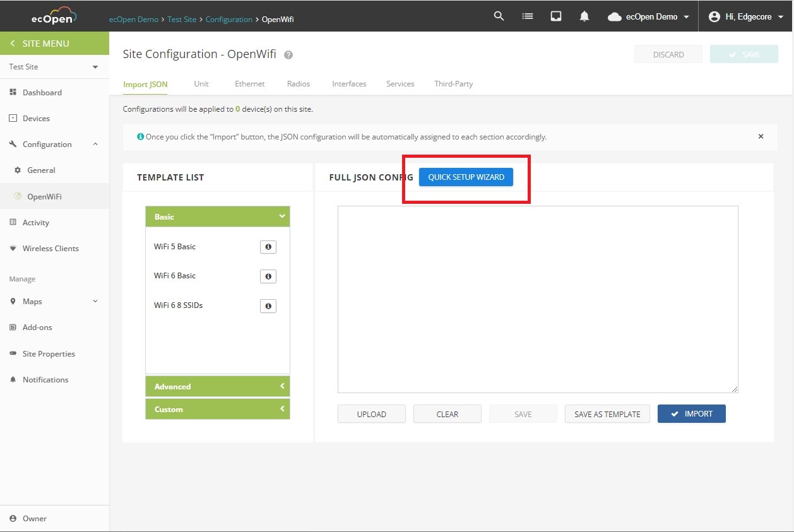Open the Hi, Edgecore user menu
Screen dimensions: 794x532
coord(746,17)
